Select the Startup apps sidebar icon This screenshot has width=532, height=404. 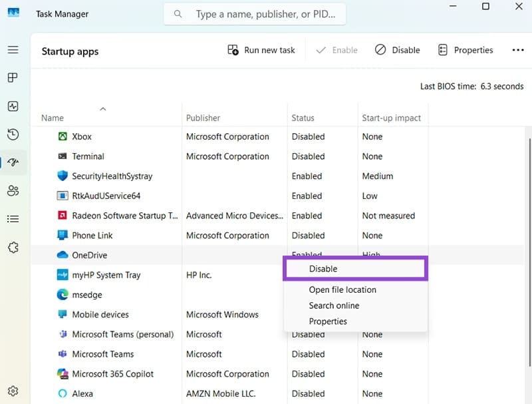pyautogui.click(x=14, y=162)
